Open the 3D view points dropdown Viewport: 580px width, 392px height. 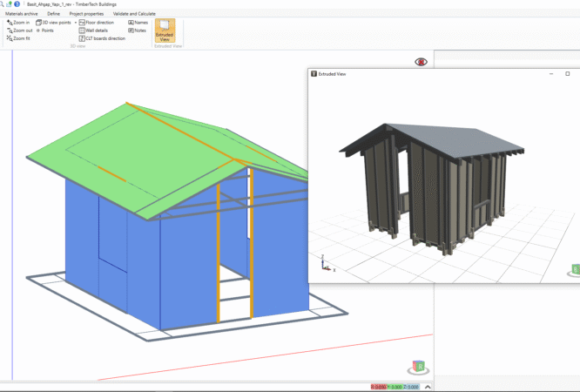pos(76,22)
